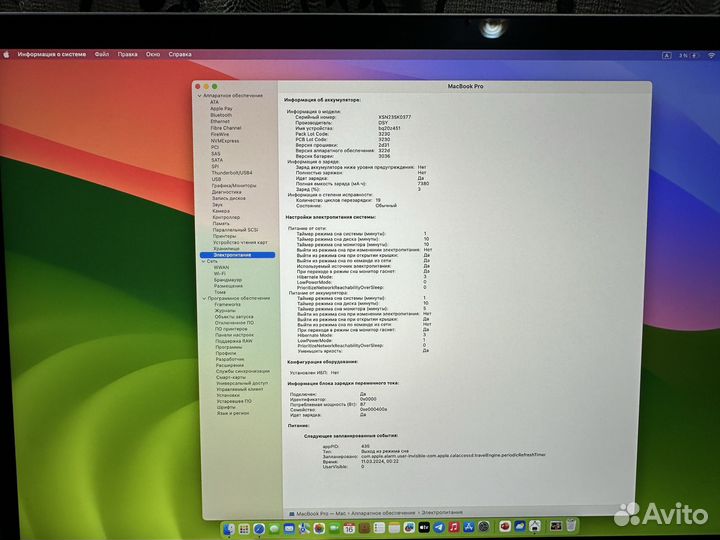Select Fibre Channel in the sidebar
Viewport: 720px width, 540px height.
pyautogui.click(x=226, y=128)
